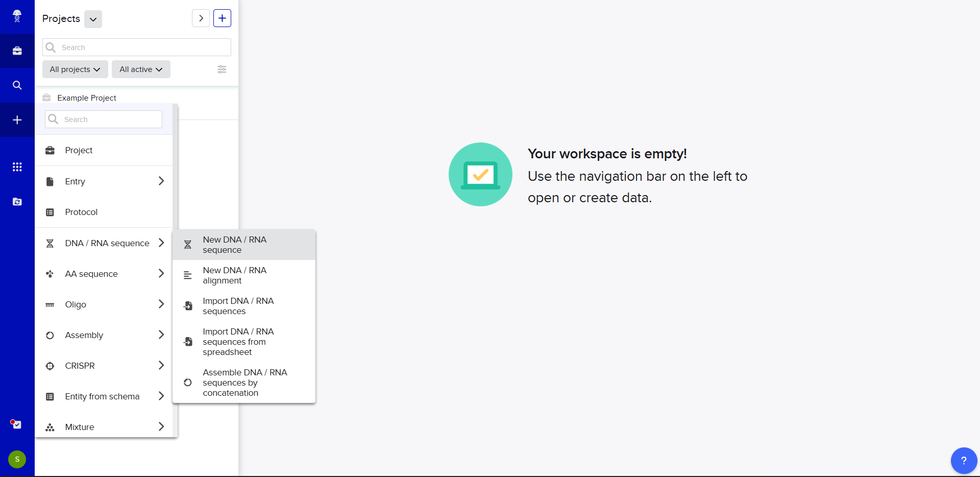Open the Example Project item
This screenshot has height=477, width=980.
pos(87,98)
